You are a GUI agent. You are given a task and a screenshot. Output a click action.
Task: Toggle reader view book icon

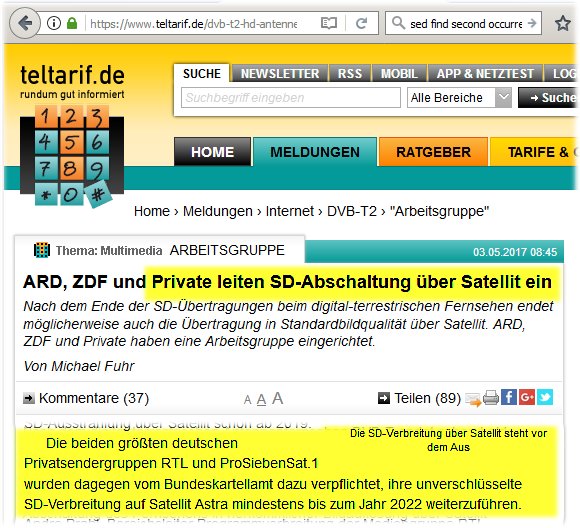[x=328, y=24]
